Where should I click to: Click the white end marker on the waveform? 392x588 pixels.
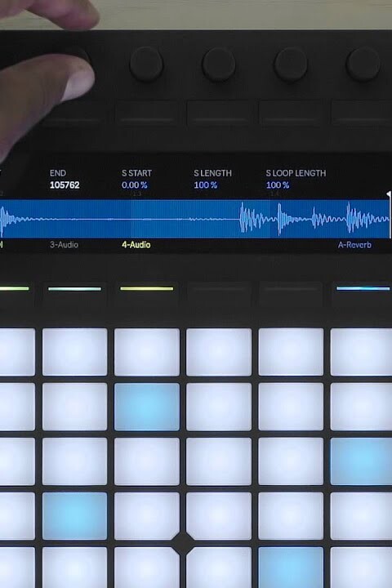390,215
